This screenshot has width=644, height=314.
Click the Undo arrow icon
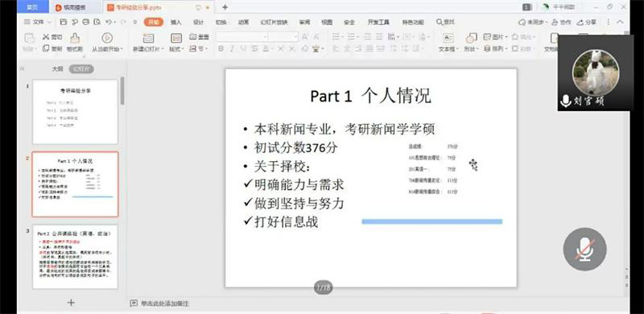coord(108,22)
